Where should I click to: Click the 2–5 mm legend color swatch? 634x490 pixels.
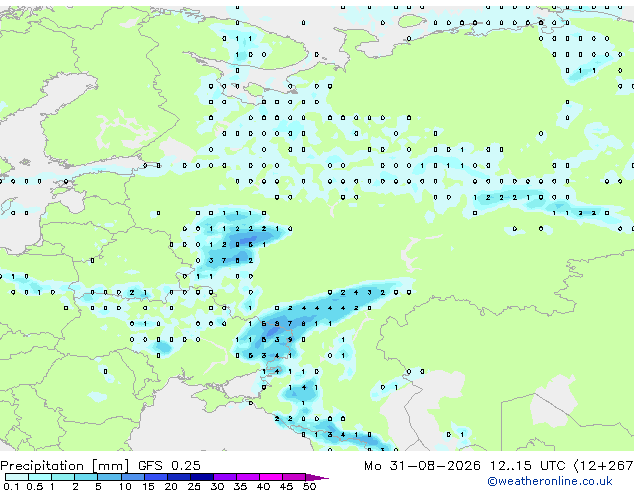click(x=86, y=477)
